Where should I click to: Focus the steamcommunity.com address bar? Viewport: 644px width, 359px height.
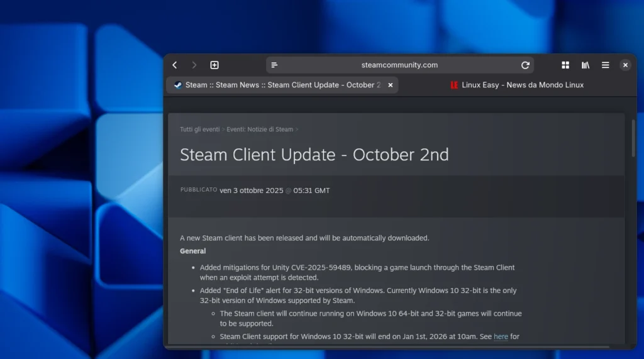399,65
